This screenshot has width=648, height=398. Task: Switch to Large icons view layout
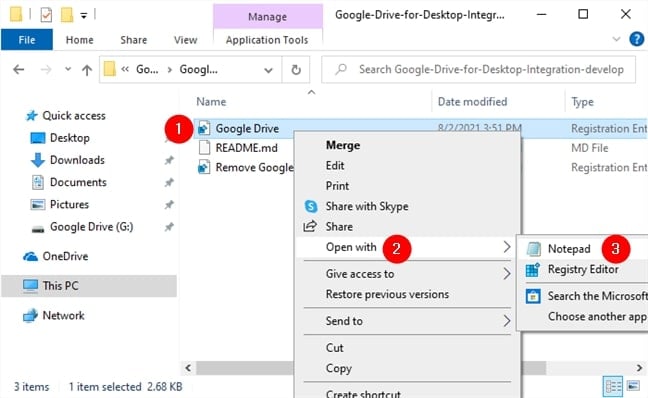[x=633, y=386]
